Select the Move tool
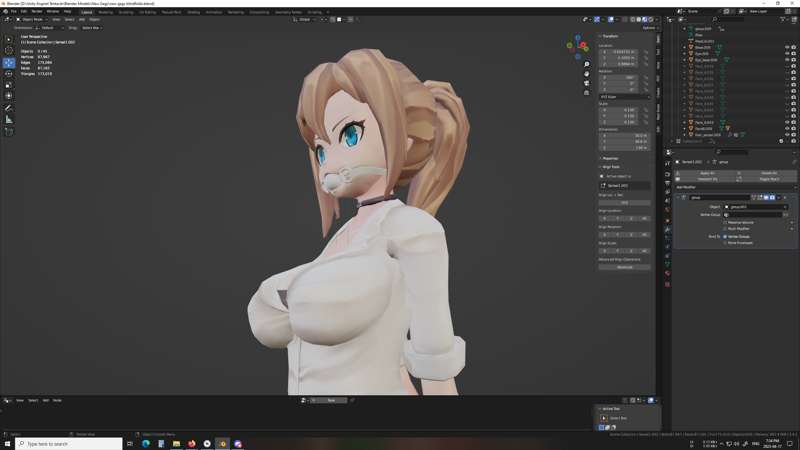Viewport: 800px width, 450px height. coord(9,63)
